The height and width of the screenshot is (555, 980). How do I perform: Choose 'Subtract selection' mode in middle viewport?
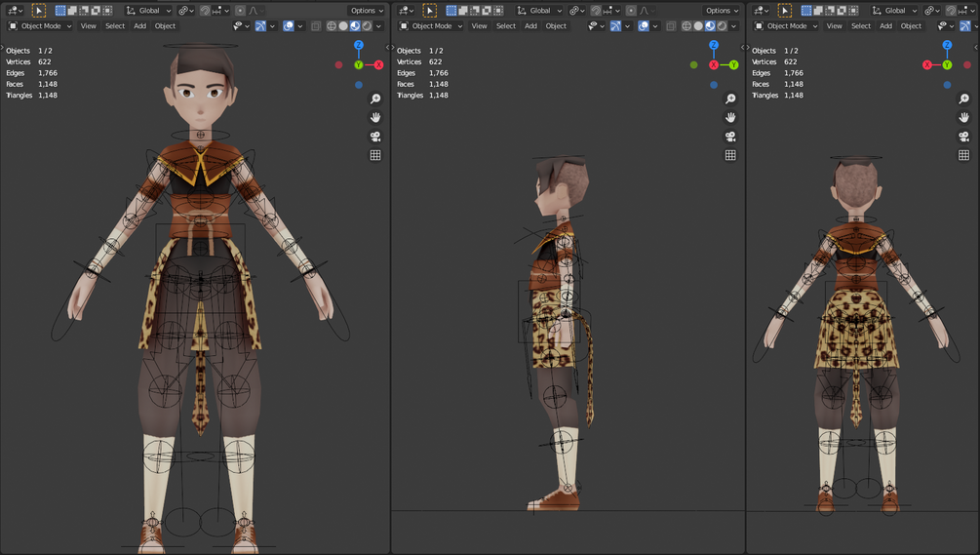coord(475,11)
